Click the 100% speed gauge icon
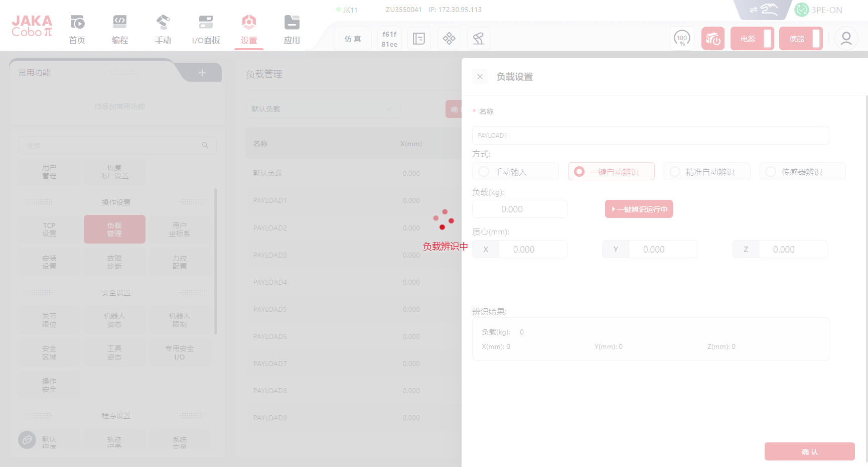 point(682,39)
